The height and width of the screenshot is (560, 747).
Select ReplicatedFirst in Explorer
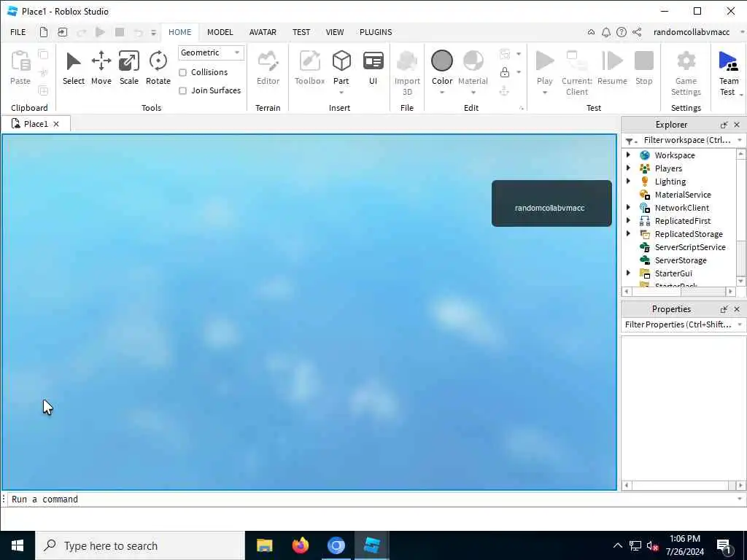coord(682,221)
